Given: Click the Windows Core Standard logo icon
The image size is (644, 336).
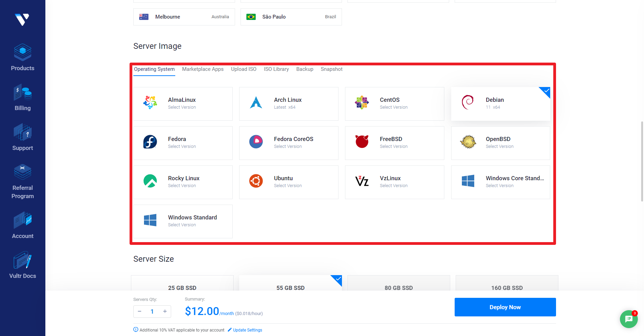Looking at the screenshot, I should (x=468, y=181).
